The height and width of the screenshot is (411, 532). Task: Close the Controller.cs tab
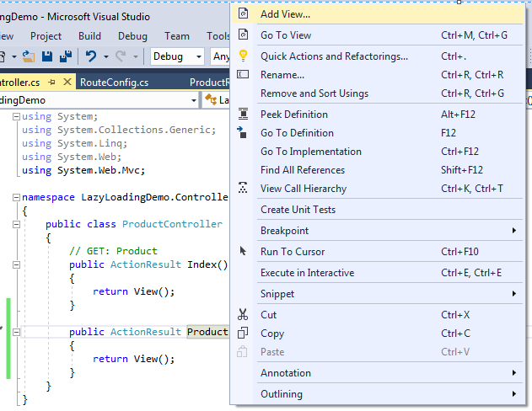[67, 82]
